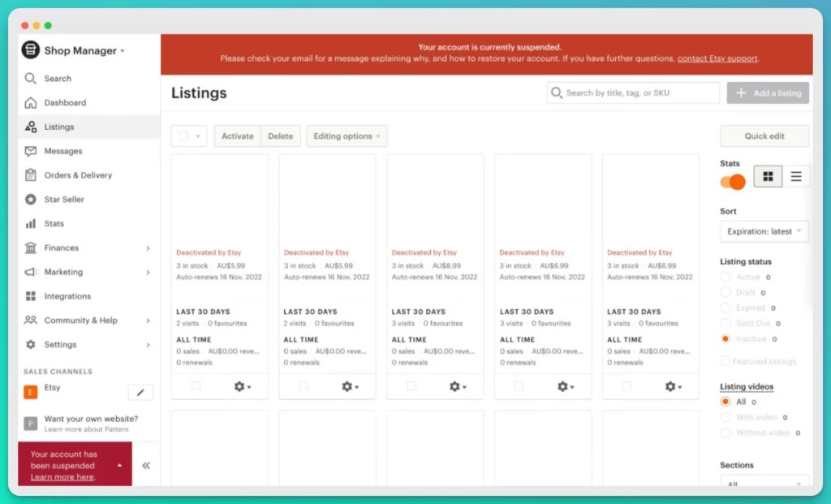Select the Inactive listing status radio

[726, 338]
